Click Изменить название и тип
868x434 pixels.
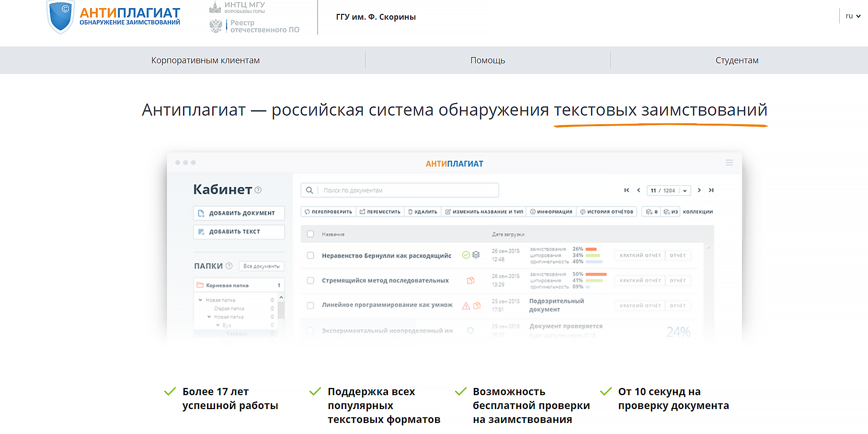point(483,211)
